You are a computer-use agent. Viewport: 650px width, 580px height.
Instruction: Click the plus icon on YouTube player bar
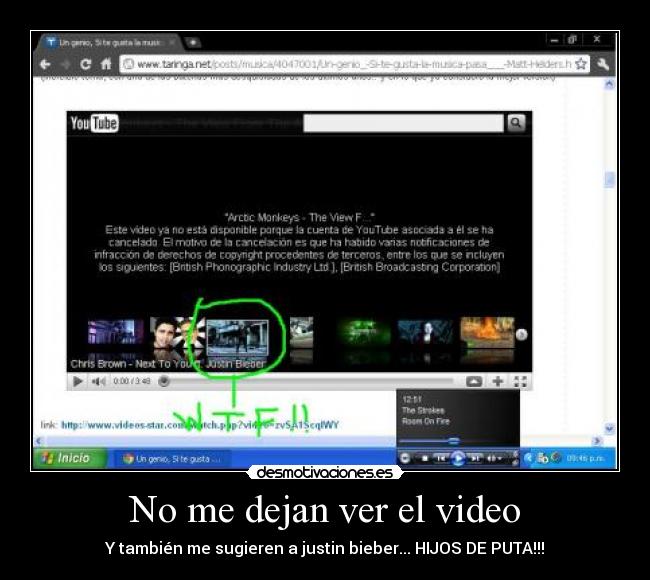(498, 381)
